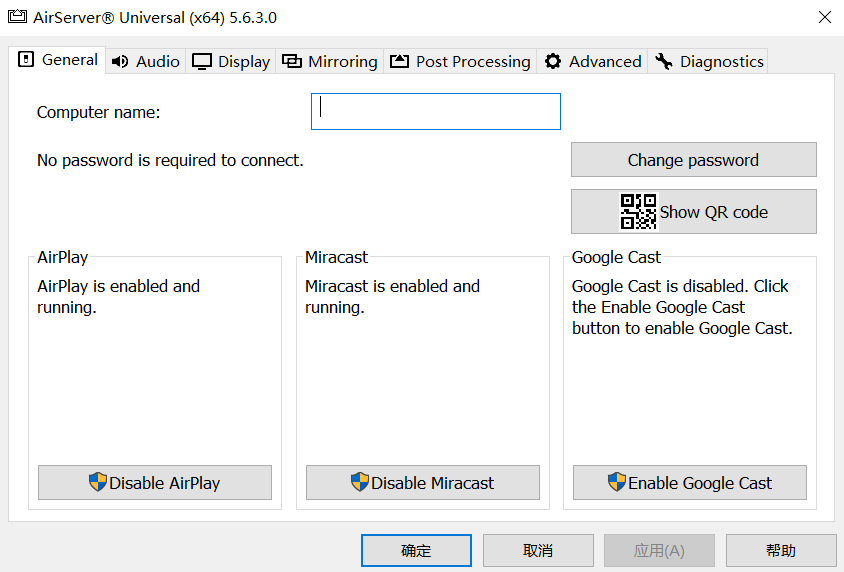Click the shield icon on Enable Google Cast
This screenshot has height=572, width=844.
tap(616, 482)
